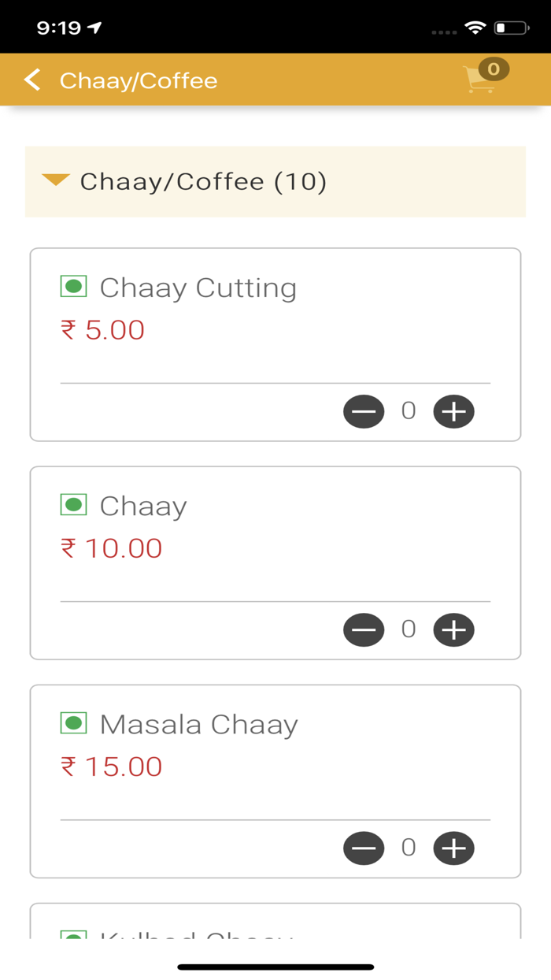Tap the ₹ 15.00 price label
Image resolution: width=551 pixels, height=980 pixels.
pos(112,767)
